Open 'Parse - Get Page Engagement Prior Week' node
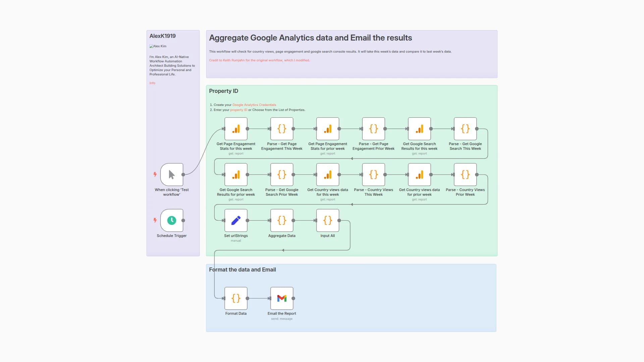Image resolution: width=644 pixels, height=362 pixels. coord(373,129)
